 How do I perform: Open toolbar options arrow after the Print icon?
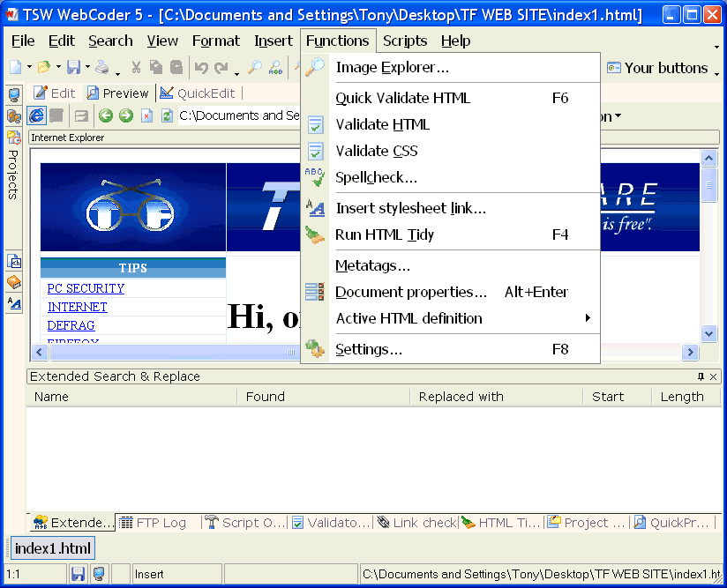click(117, 74)
